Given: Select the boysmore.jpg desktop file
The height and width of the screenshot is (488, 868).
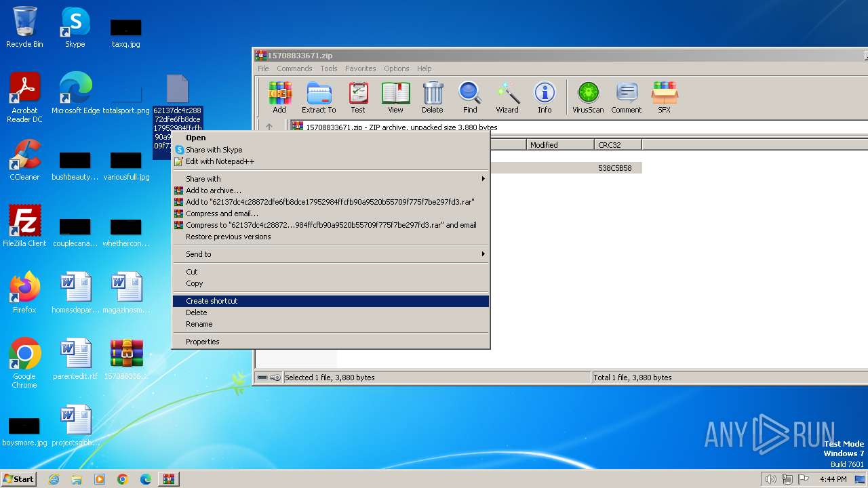Looking at the screenshot, I should click(x=24, y=432).
